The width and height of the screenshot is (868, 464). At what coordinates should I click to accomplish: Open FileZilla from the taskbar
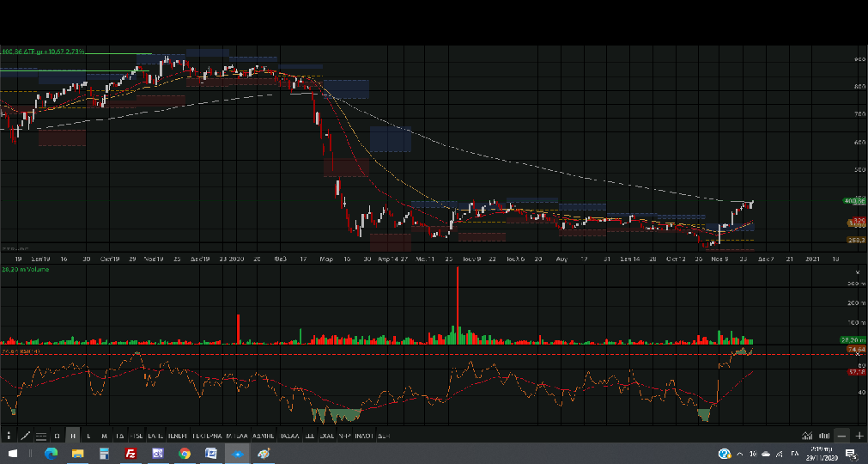point(131,454)
